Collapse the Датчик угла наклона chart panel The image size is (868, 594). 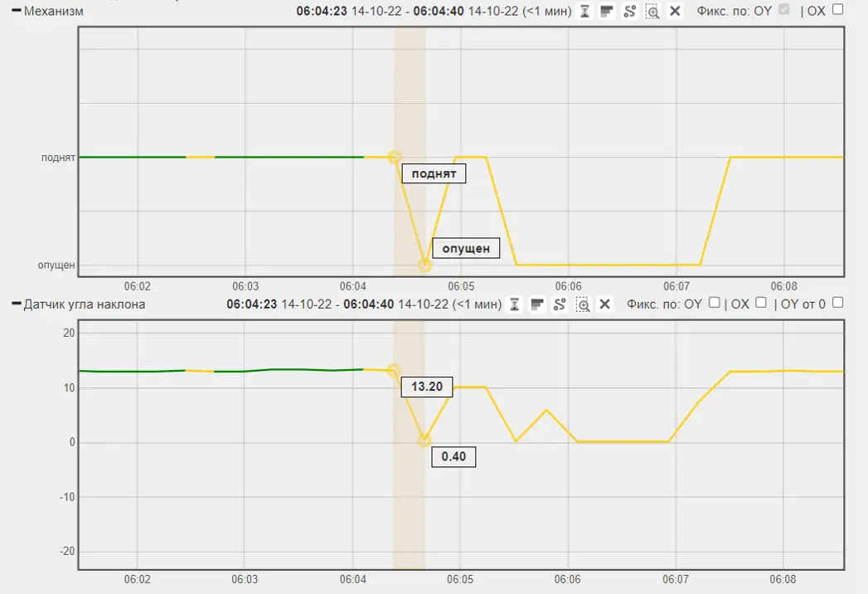(16, 304)
